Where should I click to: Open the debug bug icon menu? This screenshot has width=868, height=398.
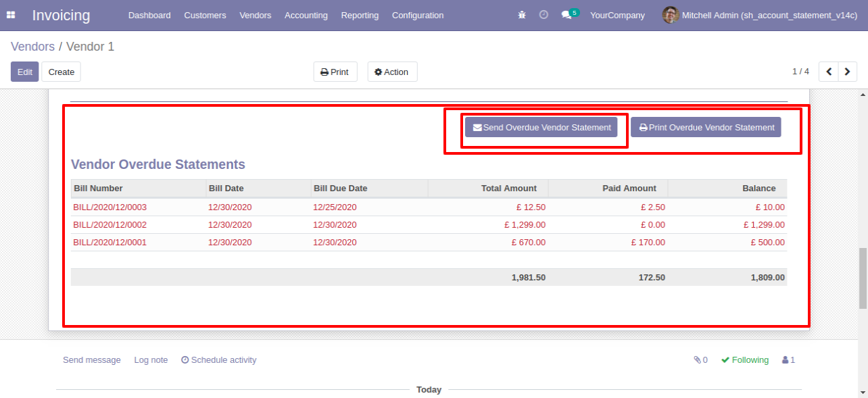[x=522, y=15]
